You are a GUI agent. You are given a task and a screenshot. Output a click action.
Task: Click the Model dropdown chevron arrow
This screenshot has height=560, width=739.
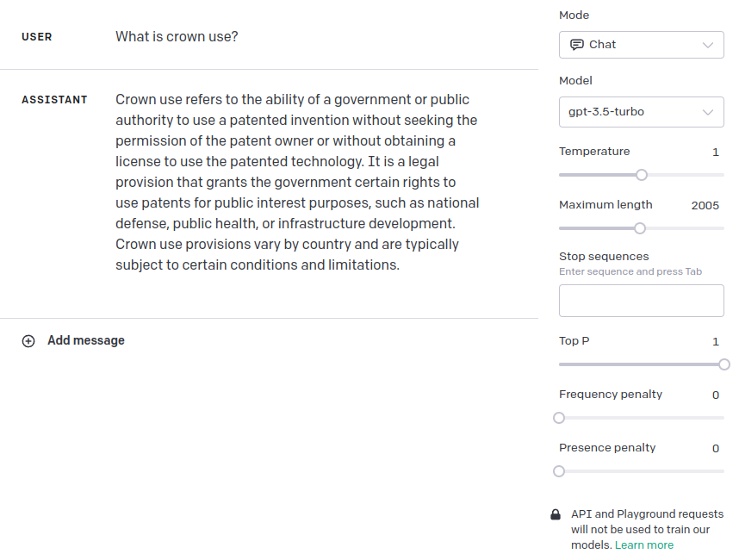708,112
